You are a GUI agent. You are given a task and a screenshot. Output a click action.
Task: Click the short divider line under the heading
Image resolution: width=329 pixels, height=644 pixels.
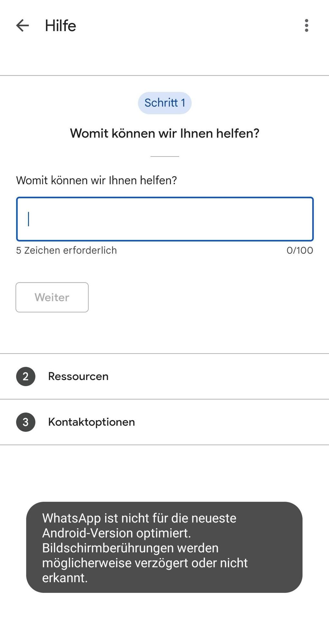[x=165, y=156]
